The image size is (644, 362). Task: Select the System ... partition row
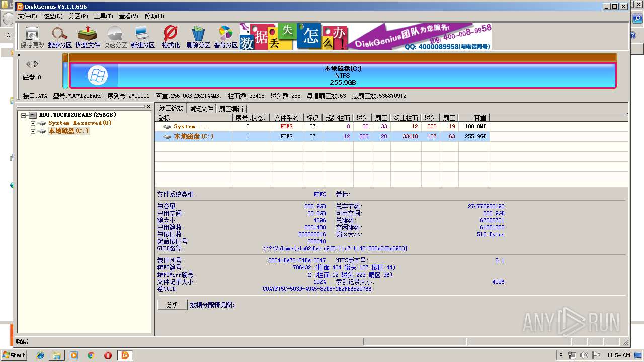point(322,127)
